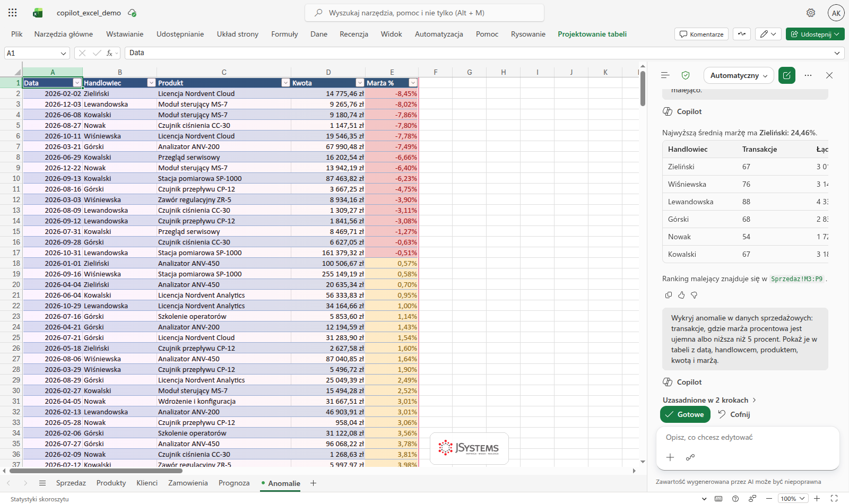Click the Komentarze button
Image resolution: width=849 pixels, height=504 pixels.
701,34
